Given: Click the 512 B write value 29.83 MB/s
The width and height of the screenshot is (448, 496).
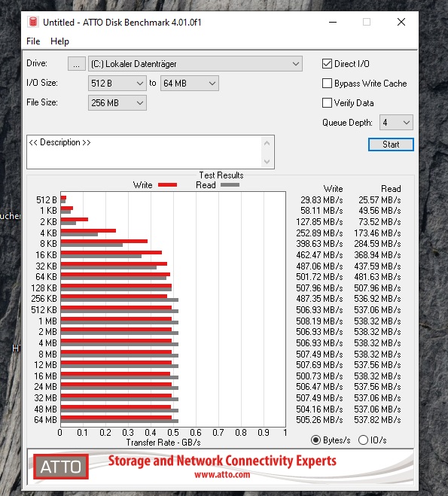Looking at the screenshot, I should pyautogui.click(x=322, y=200).
